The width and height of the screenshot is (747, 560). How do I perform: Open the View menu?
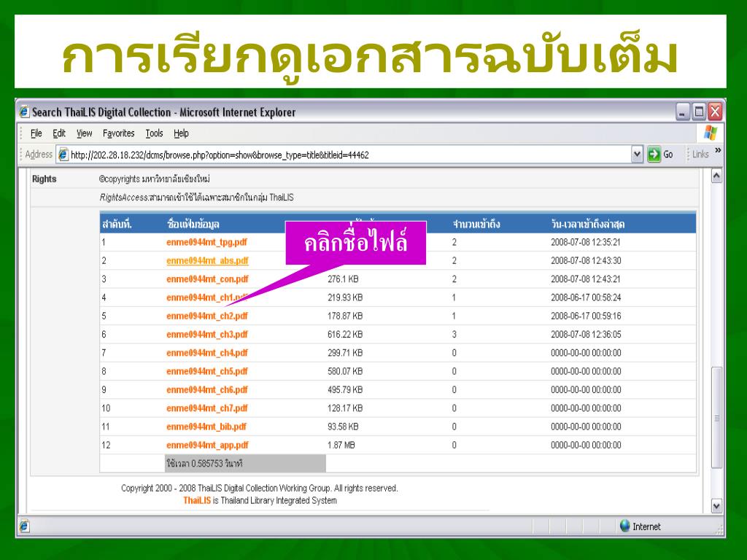(85, 133)
